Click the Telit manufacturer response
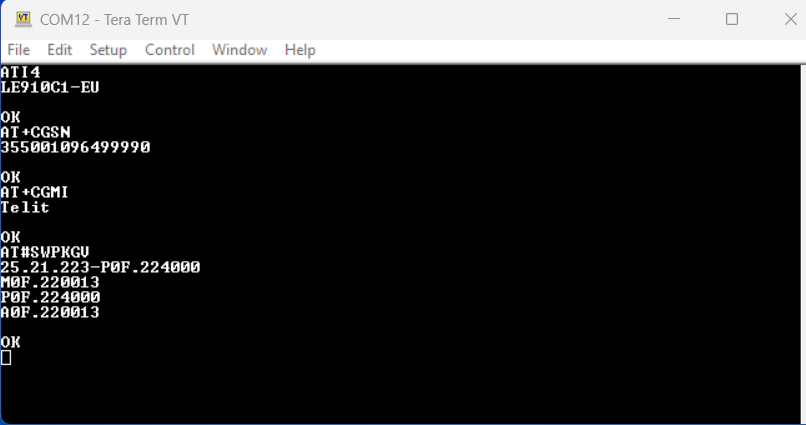The height and width of the screenshot is (425, 806). click(25, 207)
